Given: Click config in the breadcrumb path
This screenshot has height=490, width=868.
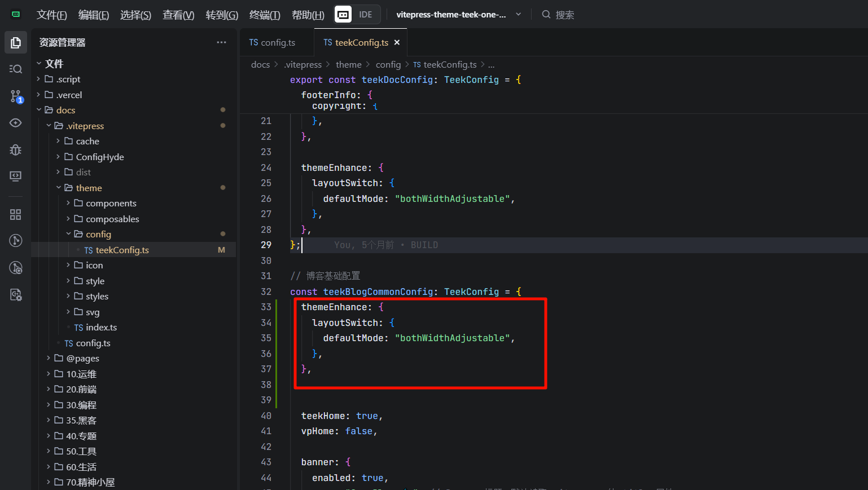Looking at the screenshot, I should click(x=388, y=65).
